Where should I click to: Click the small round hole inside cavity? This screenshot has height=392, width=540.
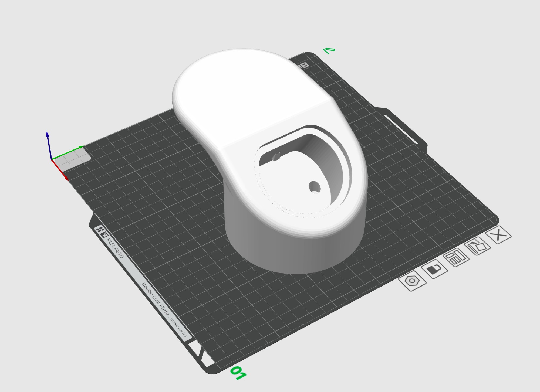click(315, 187)
